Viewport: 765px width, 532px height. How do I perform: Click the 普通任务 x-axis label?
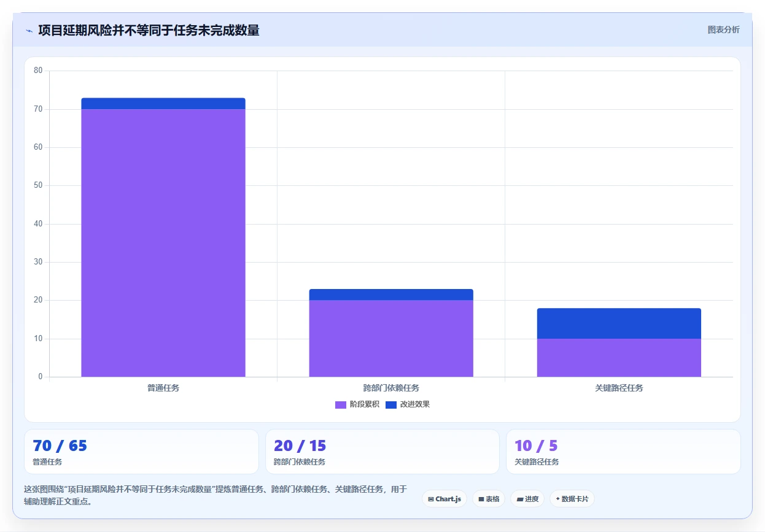coord(163,388)
